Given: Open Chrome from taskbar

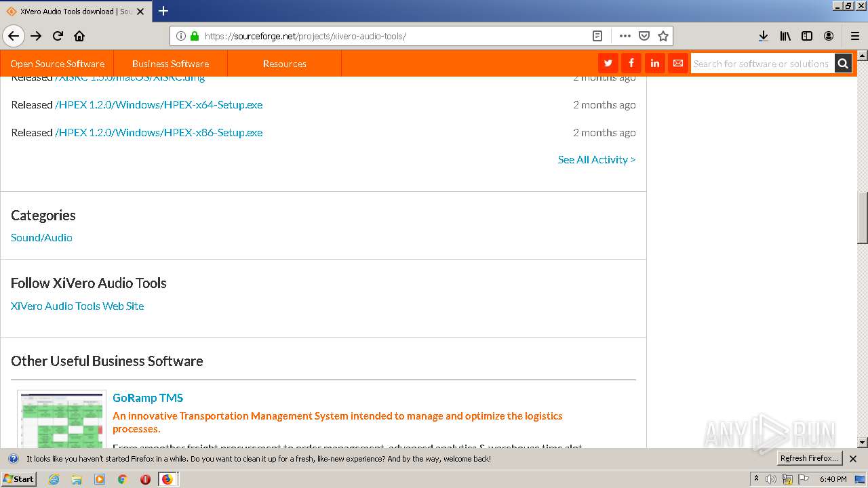Looking at the screenshot, I should coord(122,479).
